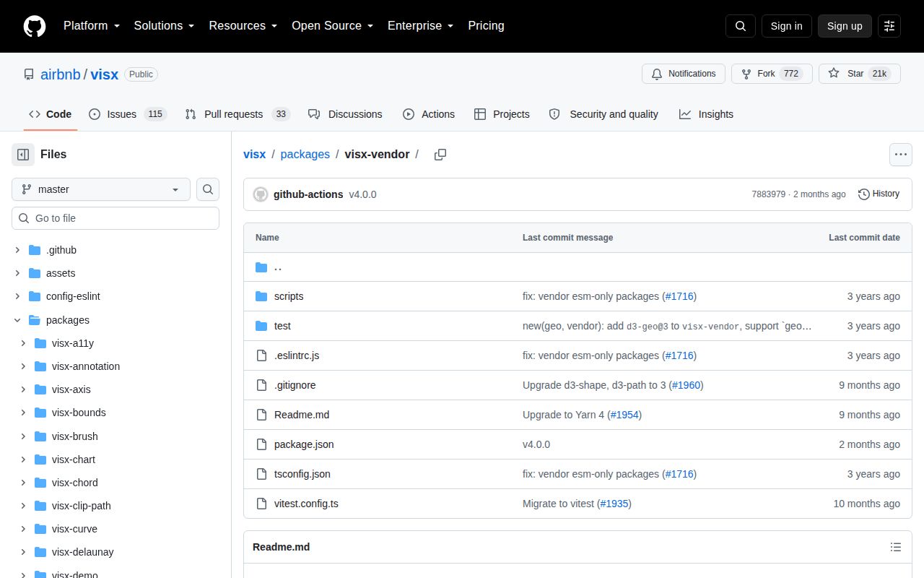Open the Insights tab
Screen dimensions: 924x578
[x=706, y=114]
